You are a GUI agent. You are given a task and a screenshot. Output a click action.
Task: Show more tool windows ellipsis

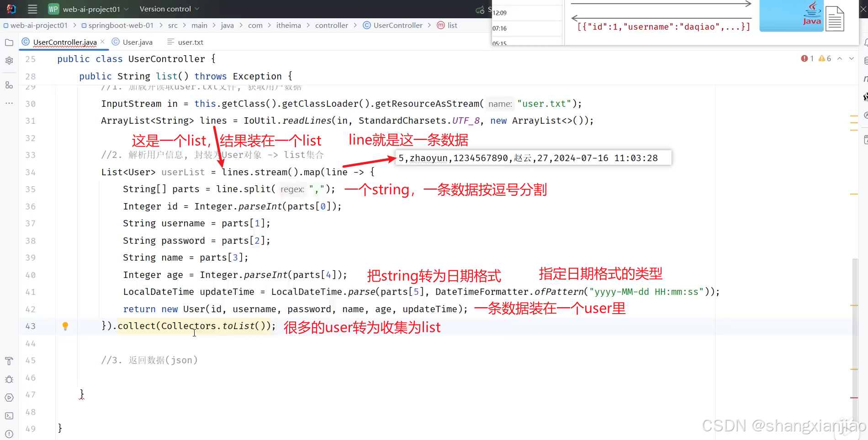(9, 103)
